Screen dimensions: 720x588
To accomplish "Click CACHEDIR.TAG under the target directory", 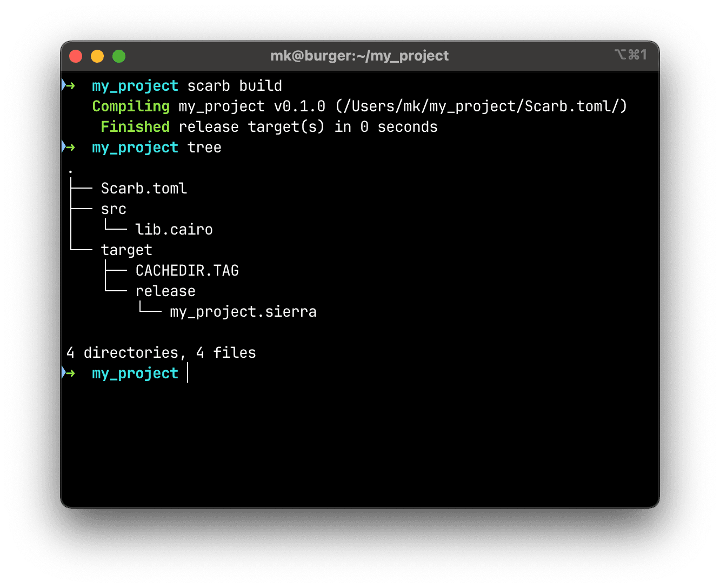I will [x=187, y=271].
